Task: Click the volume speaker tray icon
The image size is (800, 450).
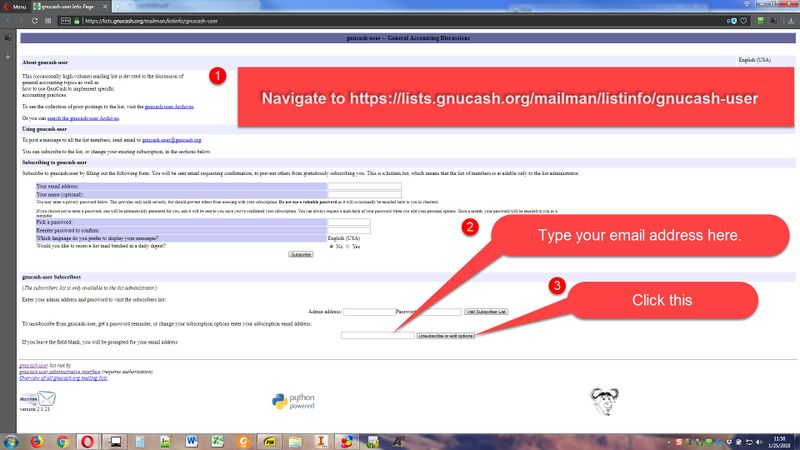Action: coord(759,442)
